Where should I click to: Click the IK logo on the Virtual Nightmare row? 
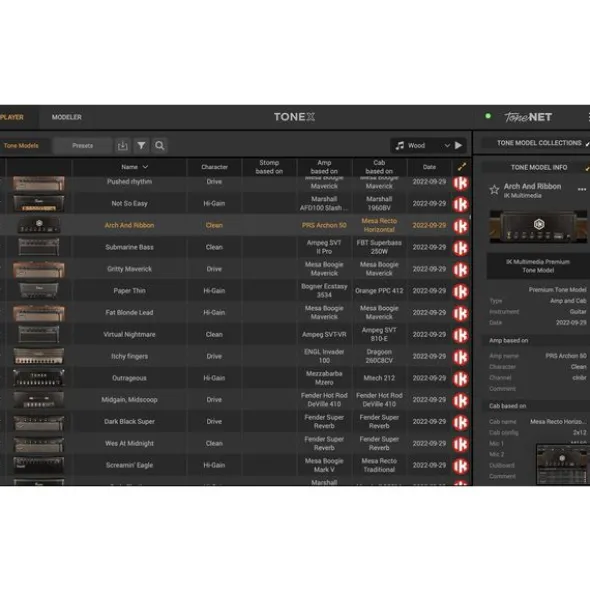pos(461,335)
